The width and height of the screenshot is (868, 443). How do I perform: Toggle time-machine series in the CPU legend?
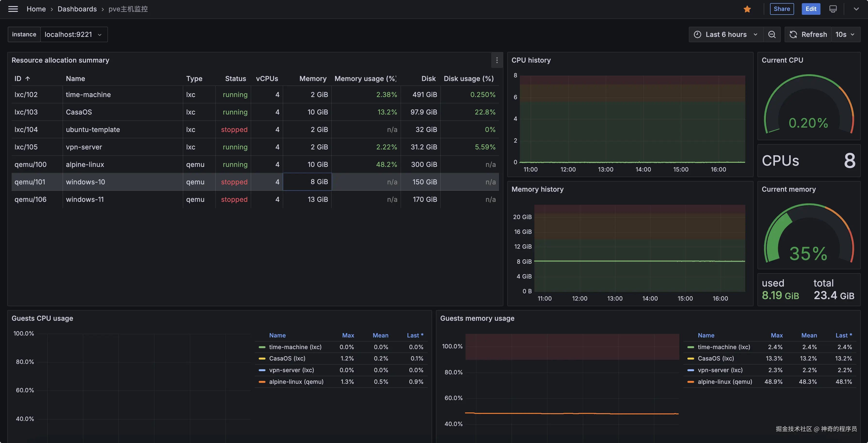click(x=295, y=347)
